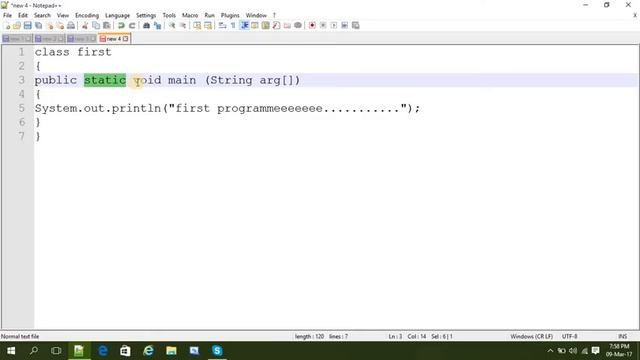Open the File menu
640x360 pixels.
(7, 16)
